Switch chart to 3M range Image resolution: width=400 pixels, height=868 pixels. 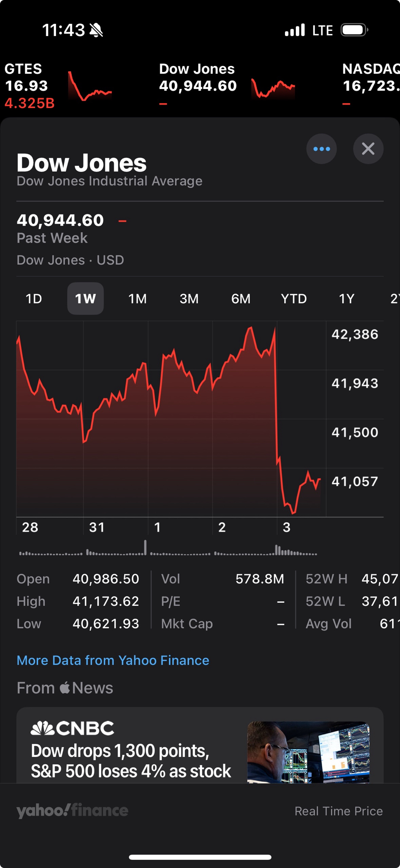coord(189,299)
